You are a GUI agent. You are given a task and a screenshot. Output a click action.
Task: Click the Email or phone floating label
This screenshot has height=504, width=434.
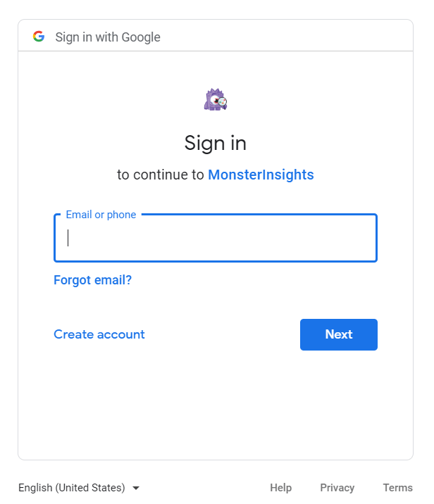pyautogui.click(x=101, y=215)
